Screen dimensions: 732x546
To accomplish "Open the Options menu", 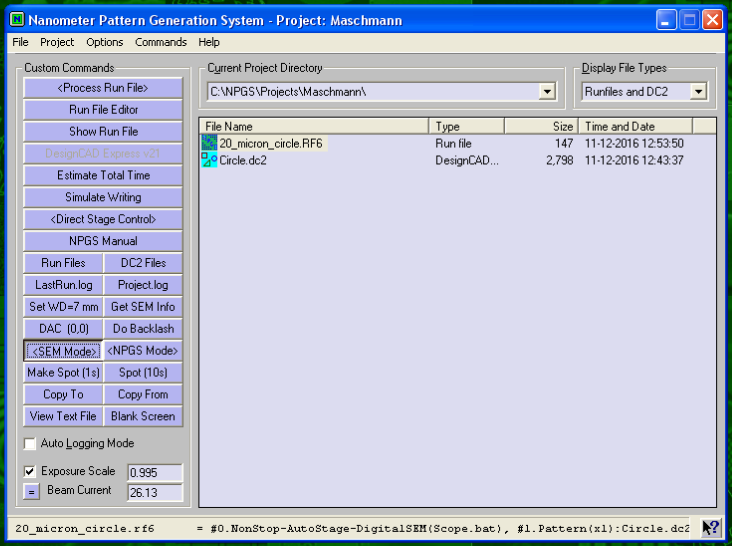I will tap(105, 42).
